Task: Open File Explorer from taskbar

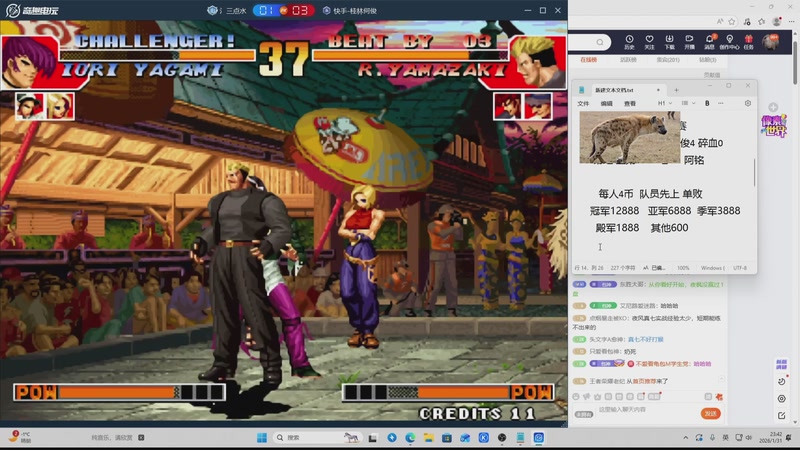Action: tap(429, 438)
